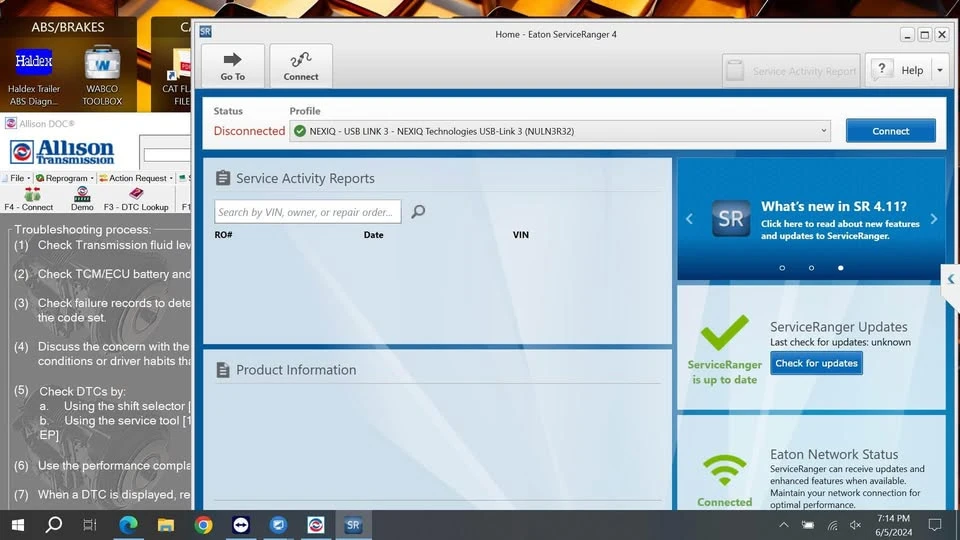The image size is (960, 540).
Task: Click the battery tray icon
Action: tap(808, 525)
